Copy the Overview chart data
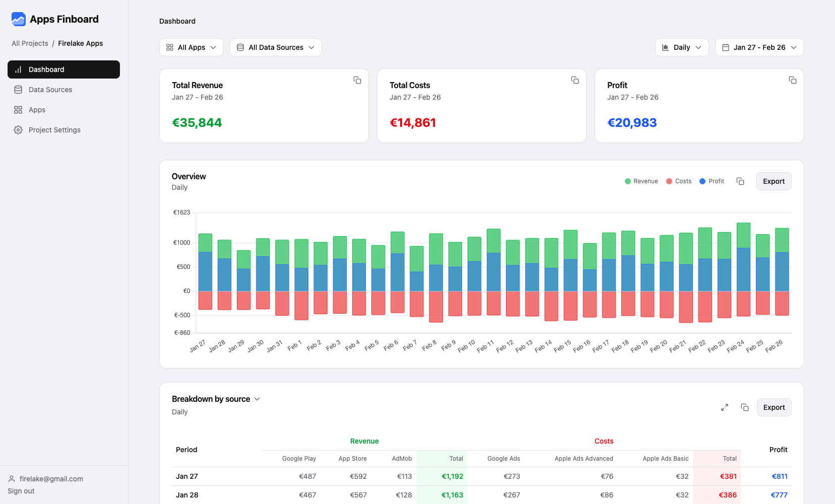Screen dimensions: 835x504 (740, 181)
